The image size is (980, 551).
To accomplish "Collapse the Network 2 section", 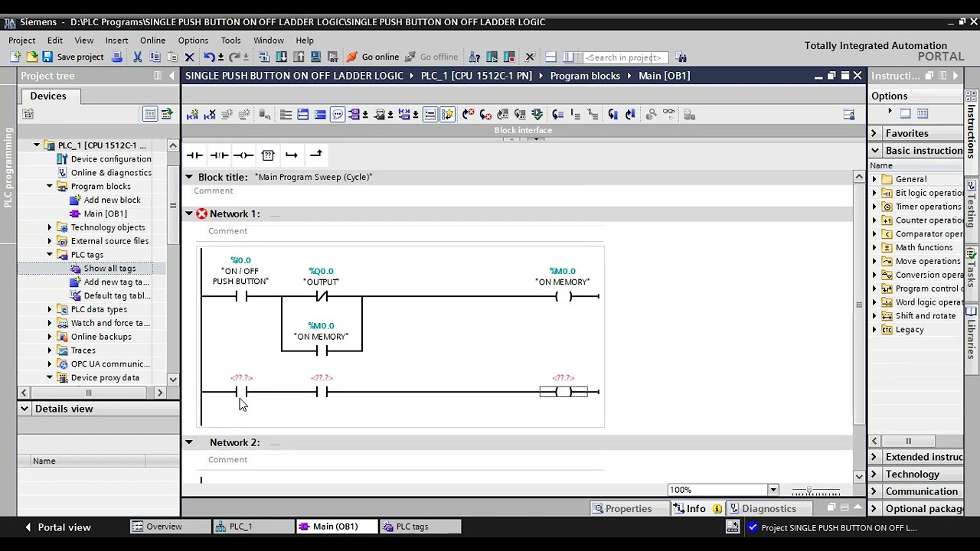I will [x=188, y=442].
